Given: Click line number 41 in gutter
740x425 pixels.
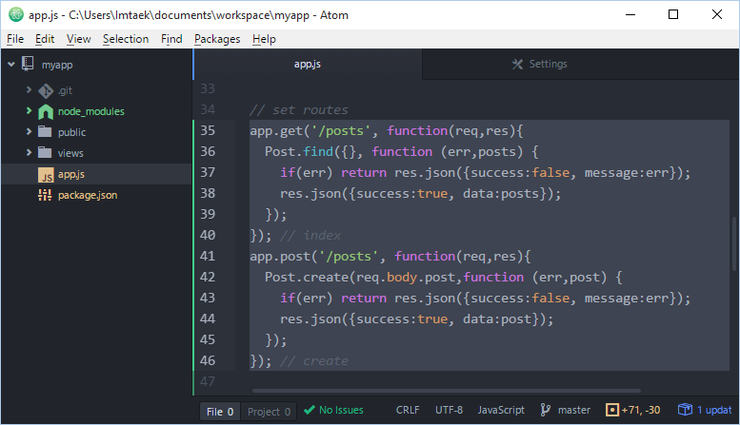Looking at the screenshot, I should tap(208, 256).
